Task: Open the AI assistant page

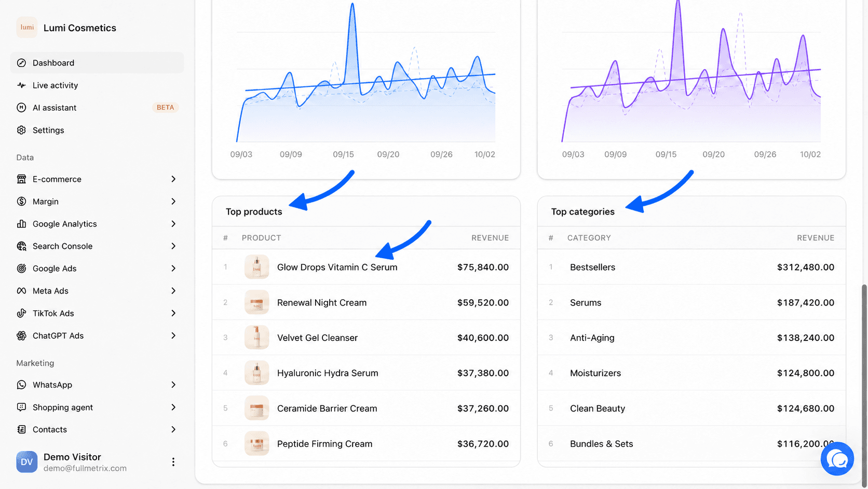Action: 97,108
